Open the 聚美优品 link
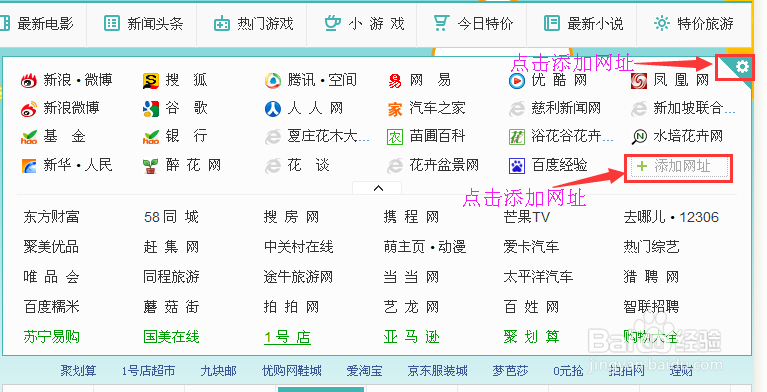Image resolution: width=767 pixels, height=392 pixels. 51,247
